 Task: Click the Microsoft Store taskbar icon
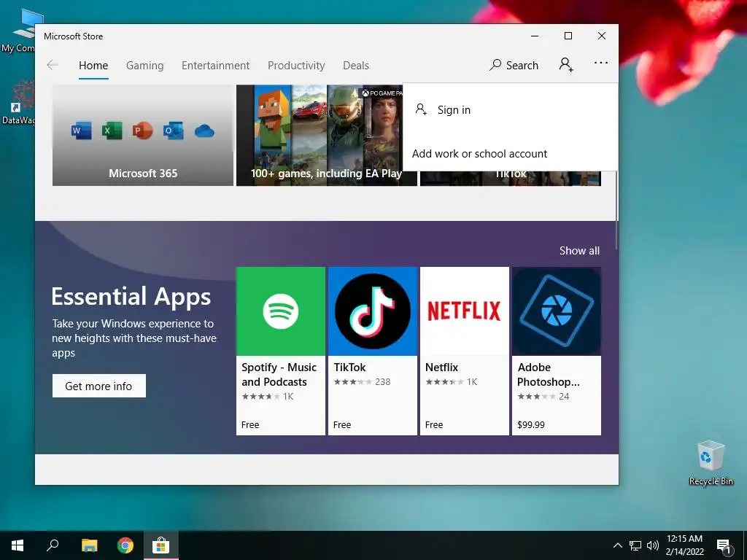[161, 545]
